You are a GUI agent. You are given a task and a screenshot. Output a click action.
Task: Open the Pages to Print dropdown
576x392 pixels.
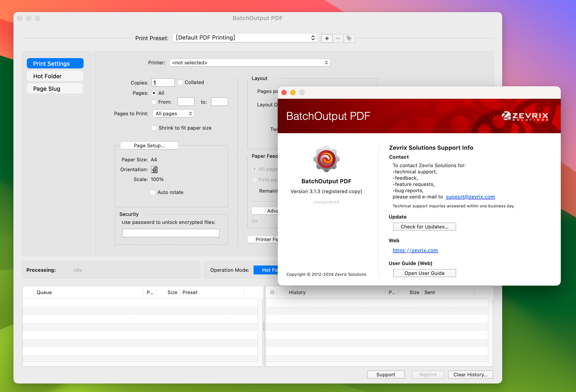tap(173, 113)
